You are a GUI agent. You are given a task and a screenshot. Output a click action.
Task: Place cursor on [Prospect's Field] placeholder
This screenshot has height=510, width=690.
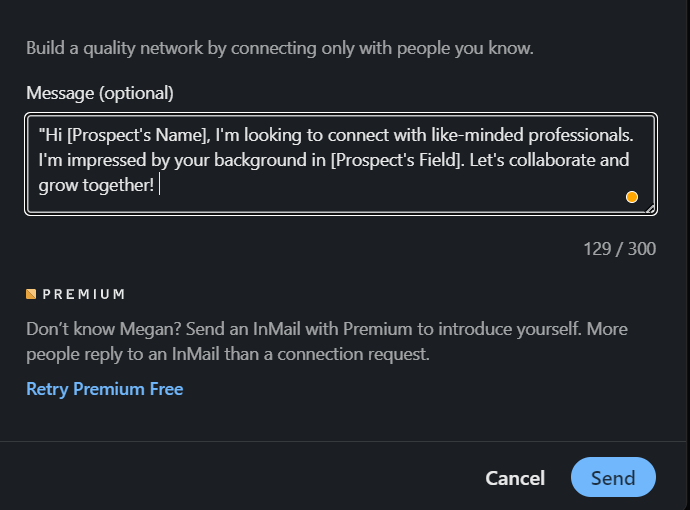(397, 160)
